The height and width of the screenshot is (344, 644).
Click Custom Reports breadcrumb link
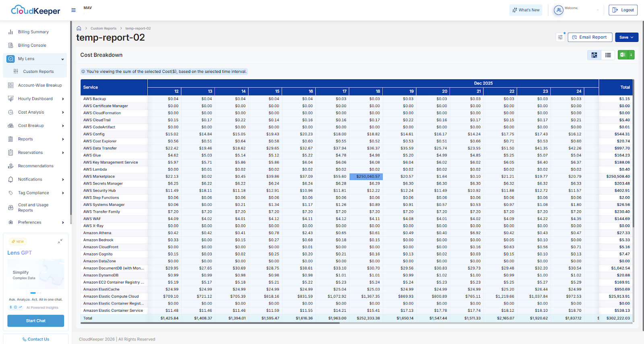coord(103,28)
